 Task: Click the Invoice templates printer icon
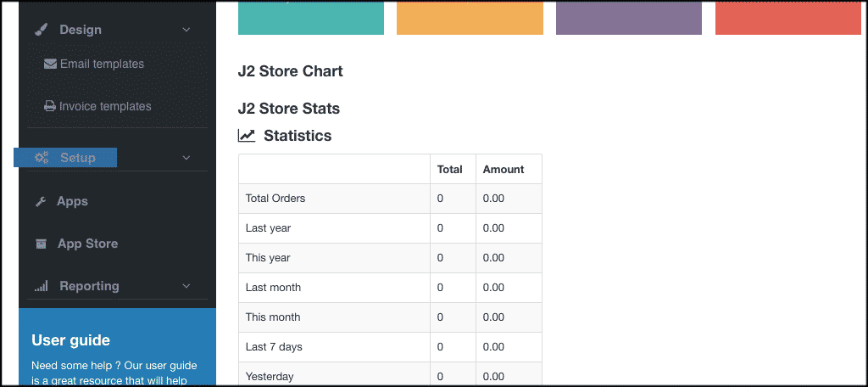point(50,106)
